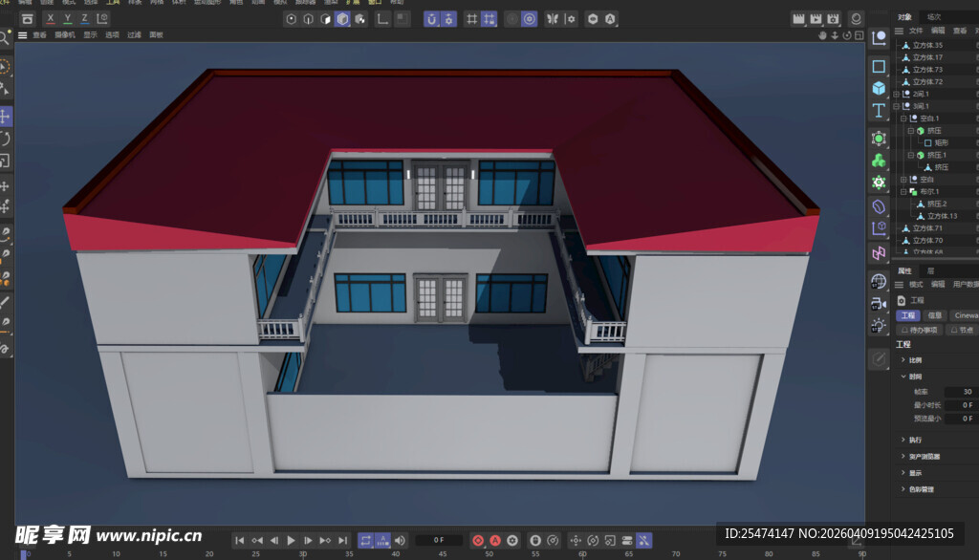
Task: Toggle the Z axis lock
Action: tap(84, 18)
